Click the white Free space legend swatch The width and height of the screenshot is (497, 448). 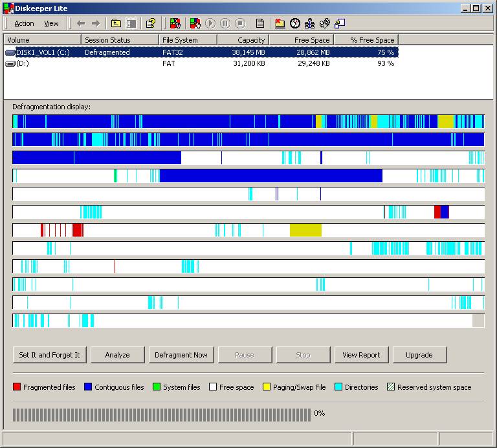click(213, 387)
